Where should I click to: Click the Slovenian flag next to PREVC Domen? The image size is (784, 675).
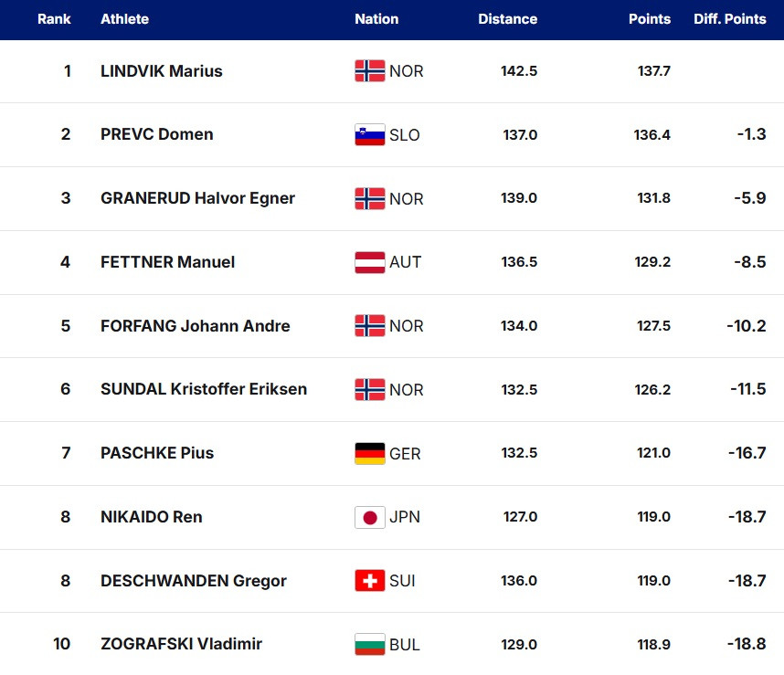[369, 135]
